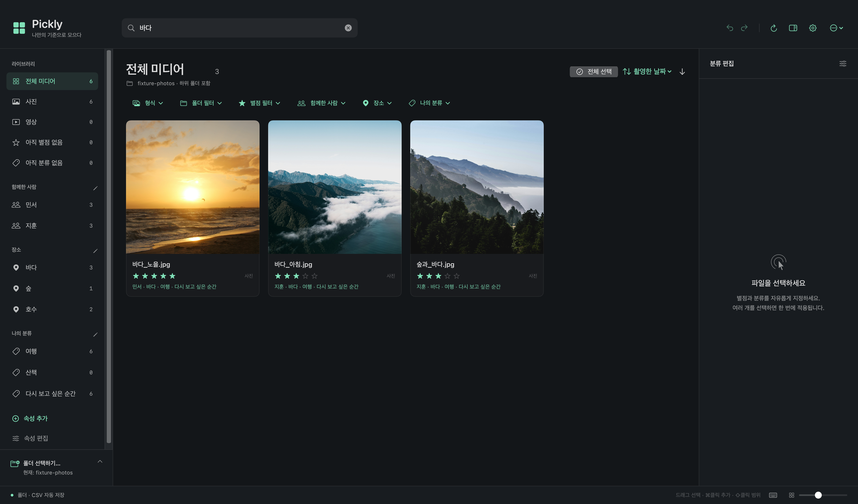Select 아직 분류 없음 in sidebar
Viewport: 858px width, 504px height.
tap(52, 163)
